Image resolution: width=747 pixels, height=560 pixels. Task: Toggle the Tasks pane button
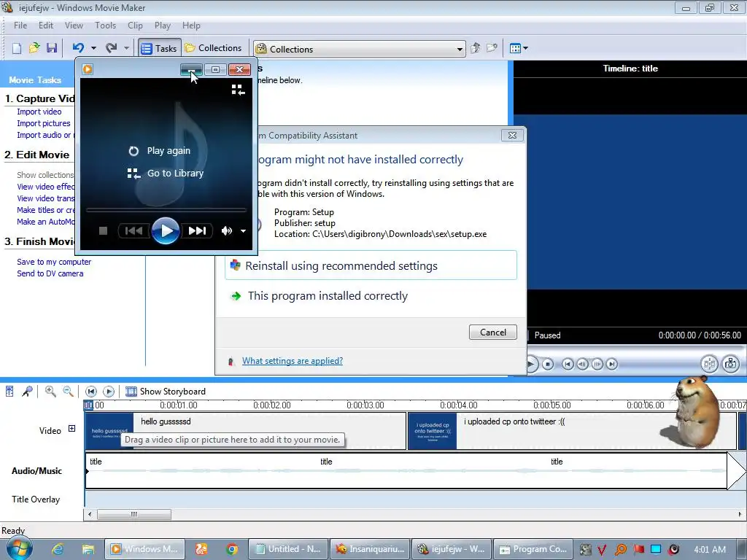tap(160, 48)
